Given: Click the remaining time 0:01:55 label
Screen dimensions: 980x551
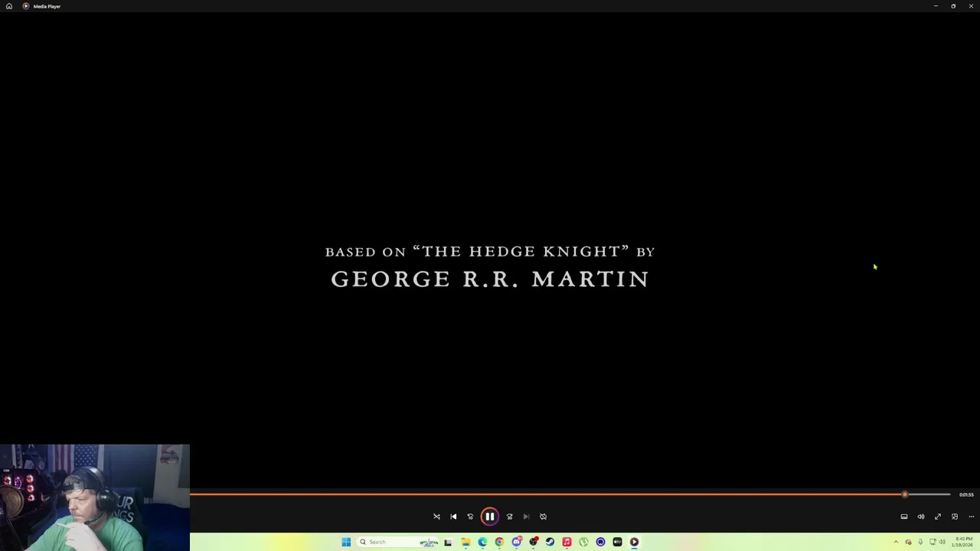Looking at the screenshot, I should pyautogui.click(x=966, y=494).
